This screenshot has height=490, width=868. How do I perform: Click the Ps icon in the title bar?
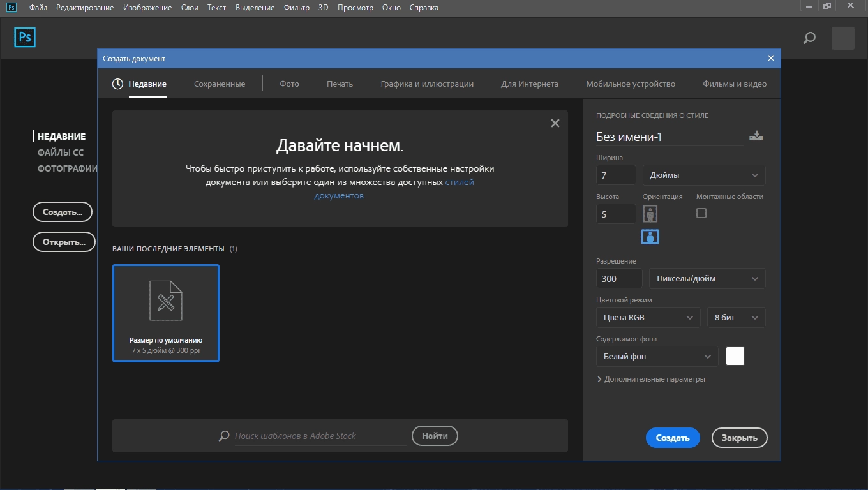(11, 7)
